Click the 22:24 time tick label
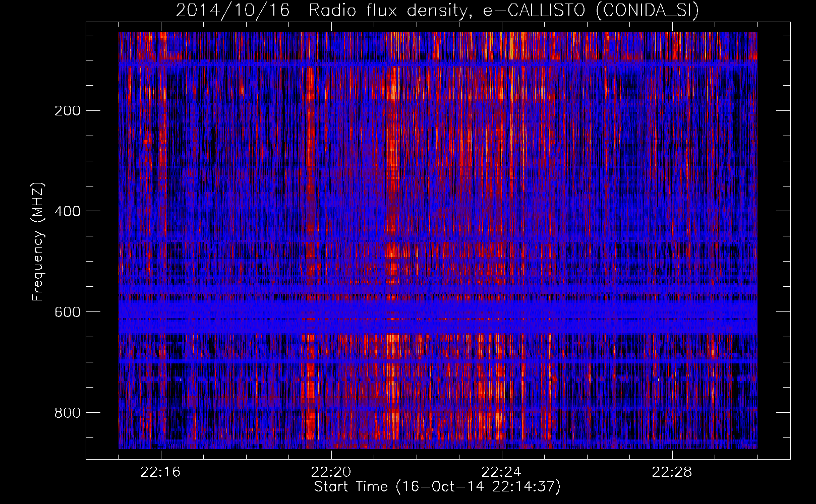The image size is (816, 504). pos(501,472)
